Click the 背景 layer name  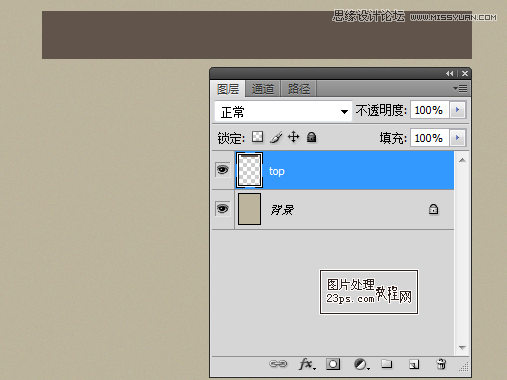(282, 210)
